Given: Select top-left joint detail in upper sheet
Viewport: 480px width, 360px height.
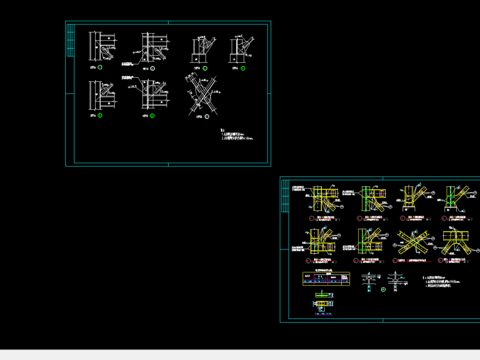Looking at the screenshot, I should (102, 46).
